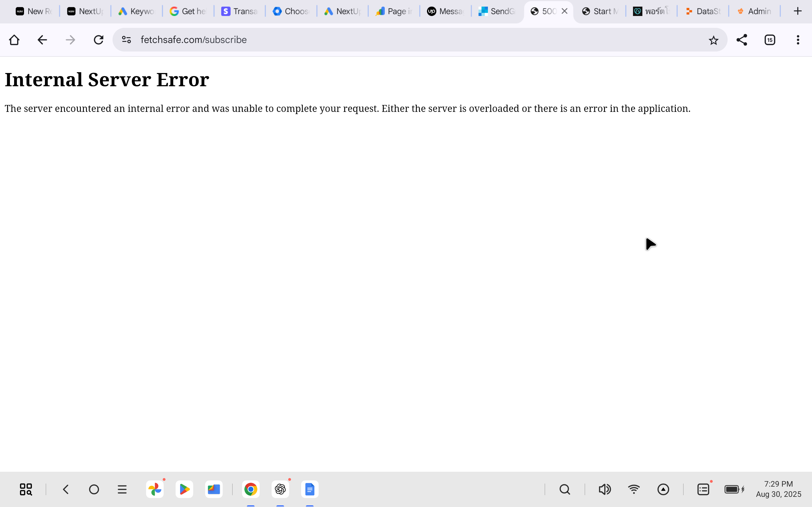Open Chrome three-dot overflow menu

(x=798, y=40)
